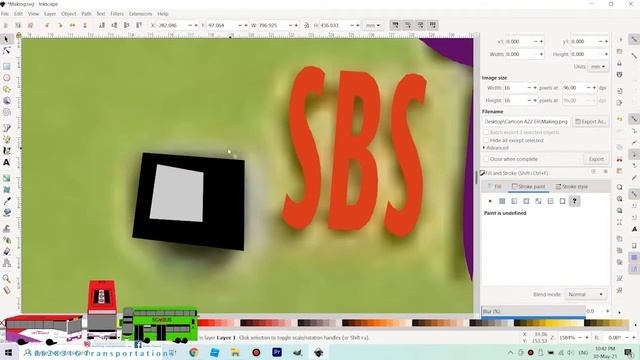Open the Help menu
640x360 pixels.
162,13
